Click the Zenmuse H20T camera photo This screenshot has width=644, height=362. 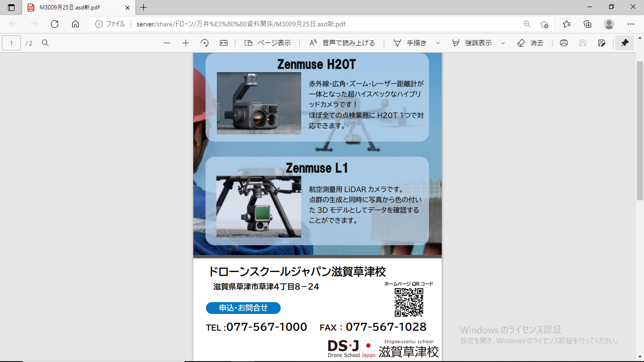259,103
